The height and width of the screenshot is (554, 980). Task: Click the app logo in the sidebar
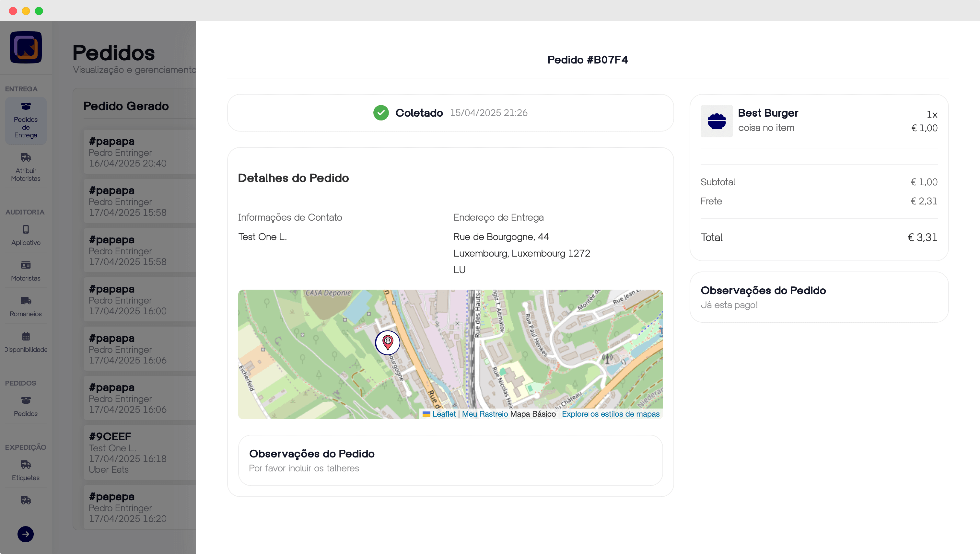coord(26,47)
